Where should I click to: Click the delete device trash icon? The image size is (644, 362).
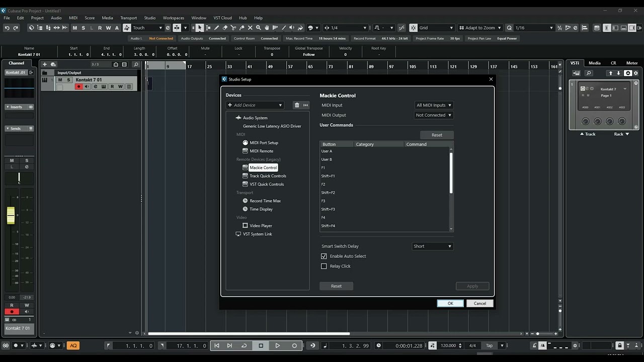(297, 105)
